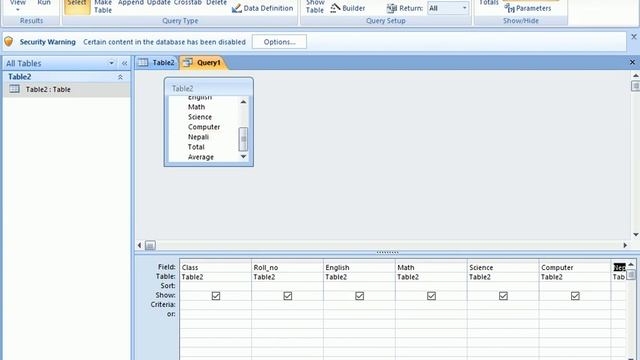This screenshot has width=640, height=360.
Task: Choose the Make Table query type
Action: 103,7
